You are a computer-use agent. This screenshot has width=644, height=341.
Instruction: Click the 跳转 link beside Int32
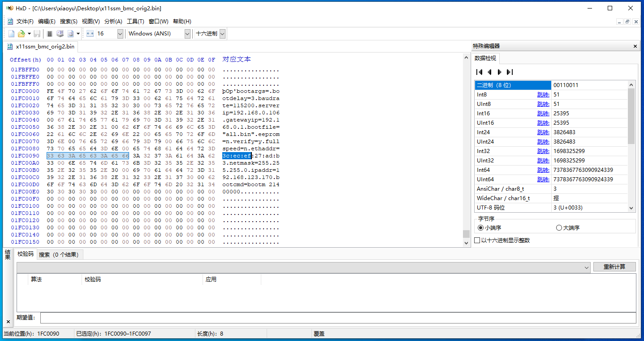coord(543,151)
